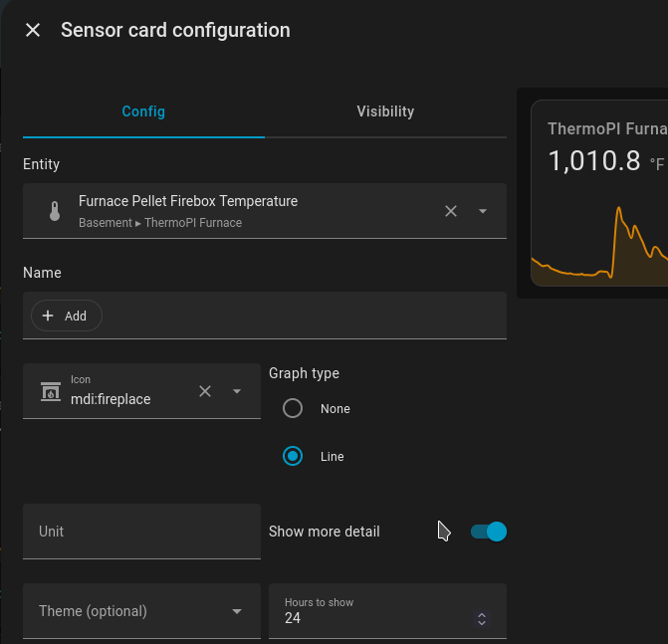Open the Theme (optional) dropdown
Image resolution: width=668 pixels, height=644 pixels.
click(141, 611)
